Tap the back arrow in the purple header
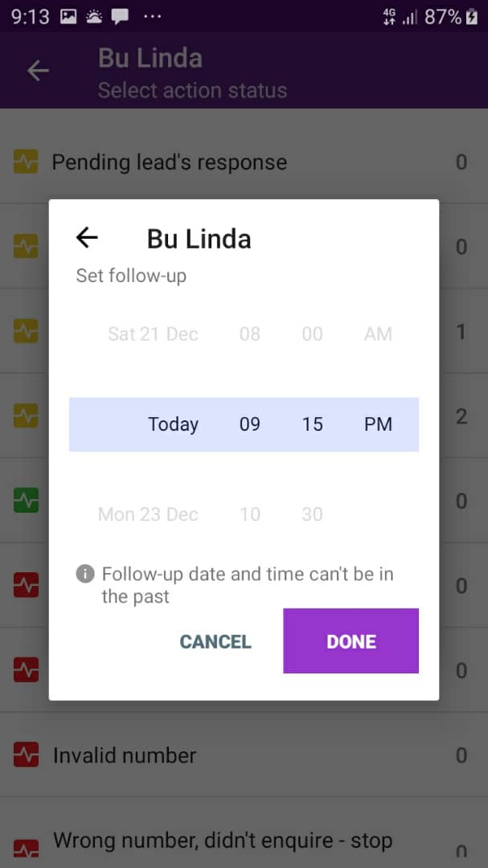488x868 pixels. [38, 71]
